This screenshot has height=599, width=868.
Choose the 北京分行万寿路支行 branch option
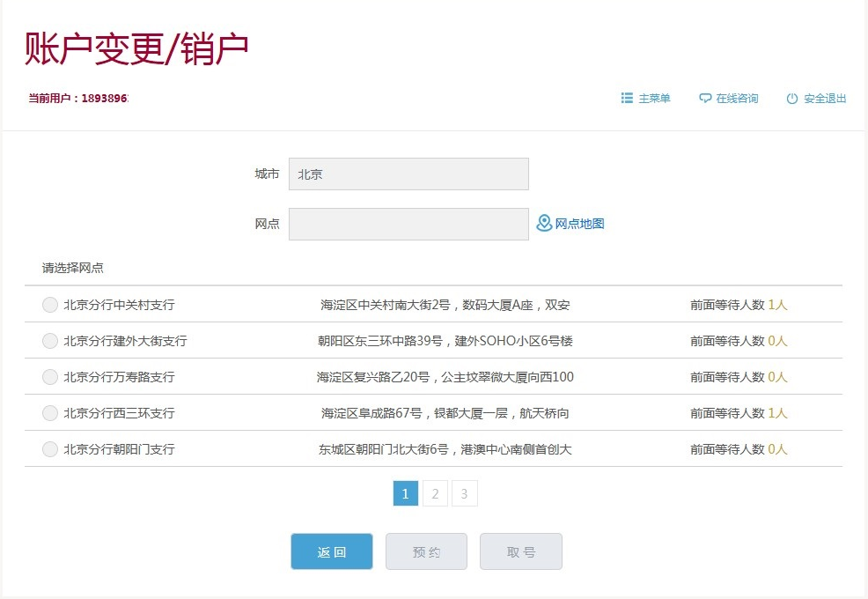coord(50,377)
